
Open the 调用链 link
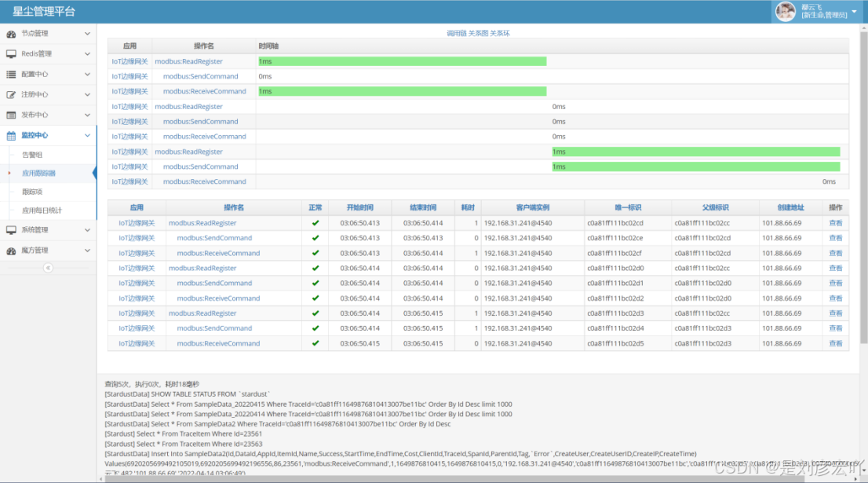tap(457, 33)
